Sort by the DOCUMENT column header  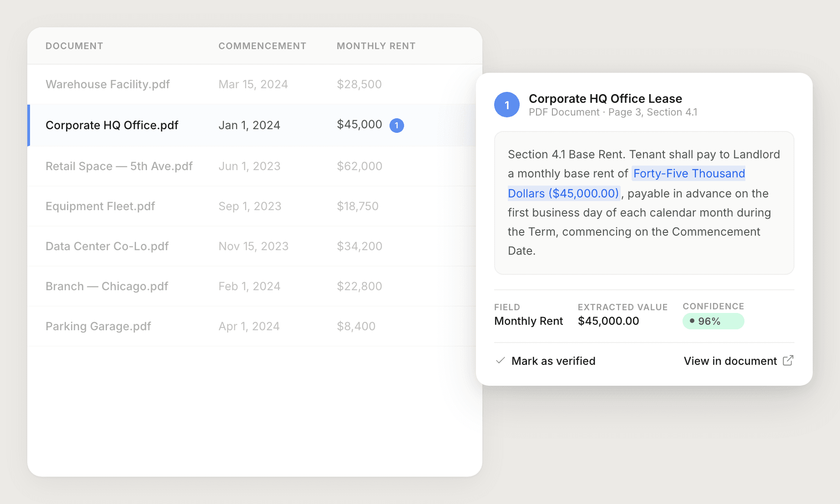74,45
